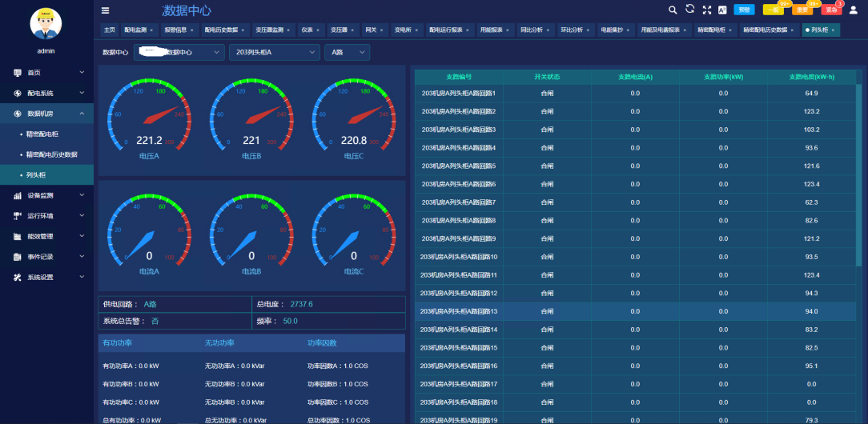Switch to the 变压器监测 tab
The height and width of the screenshot is (424, 868).
pos(269,30)
